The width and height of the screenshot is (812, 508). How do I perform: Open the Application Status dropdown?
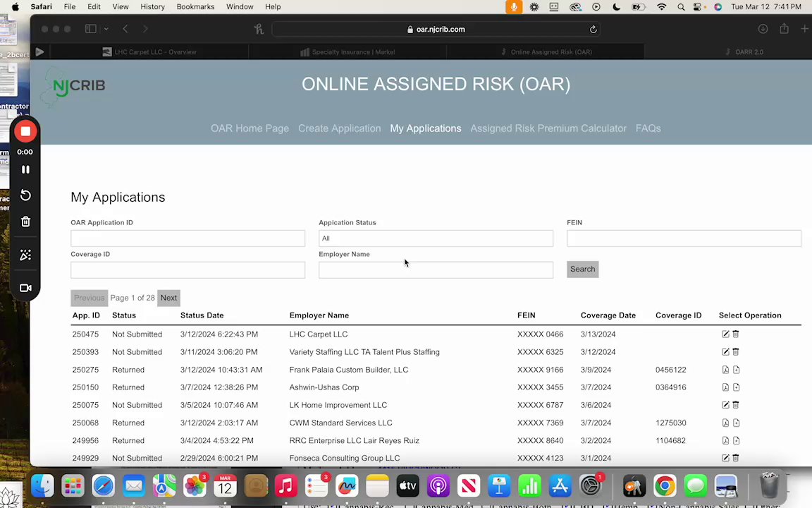[x=436, y=238]
